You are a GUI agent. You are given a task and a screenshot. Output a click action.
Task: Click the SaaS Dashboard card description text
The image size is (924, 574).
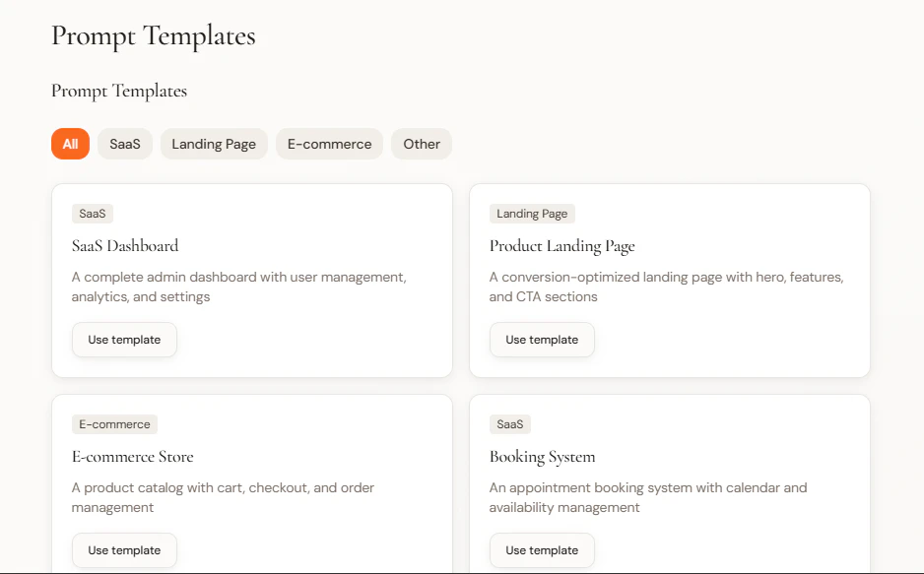pos(238,287)
